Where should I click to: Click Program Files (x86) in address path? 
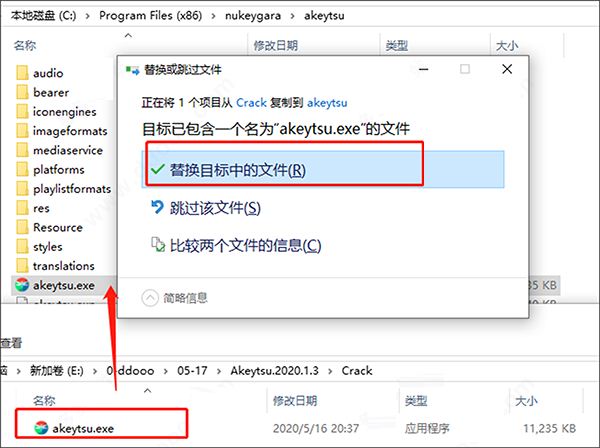[150, 15]
